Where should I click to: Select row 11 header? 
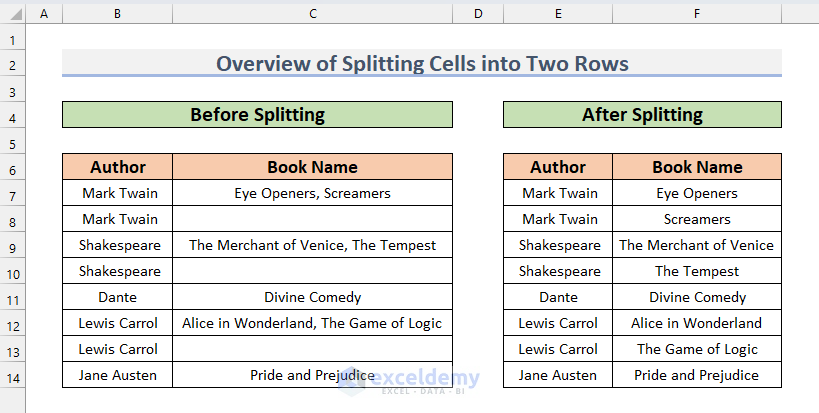coord(13,297)
